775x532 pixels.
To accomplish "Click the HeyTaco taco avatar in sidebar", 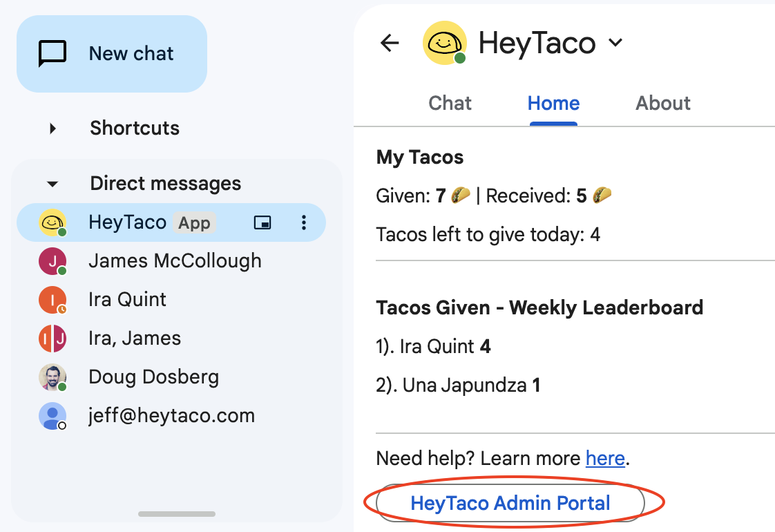I will (52, 222).
